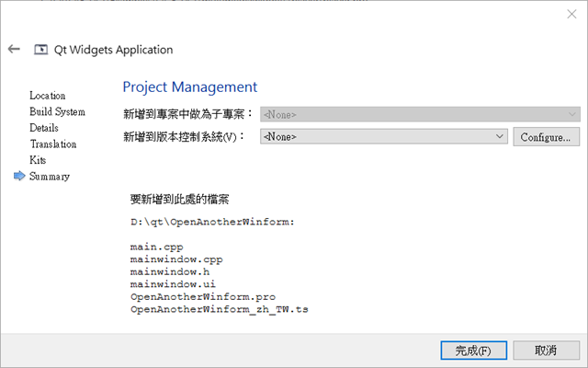
Task: Cancel the wizard with 取消
Action: (546, 351)
